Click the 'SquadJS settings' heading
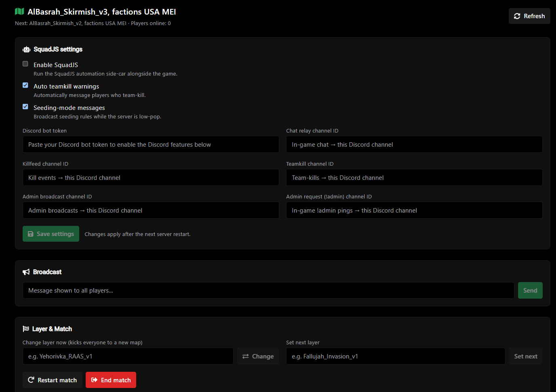Viewport: 556px width, 392px height. (x=58, y=49)
